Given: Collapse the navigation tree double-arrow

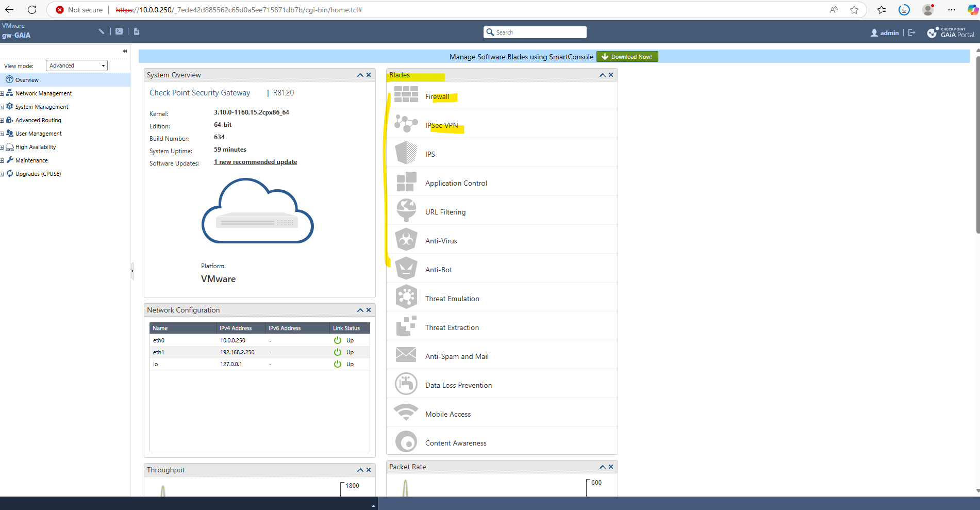Looking at the screenshot, I should [125, 51].
